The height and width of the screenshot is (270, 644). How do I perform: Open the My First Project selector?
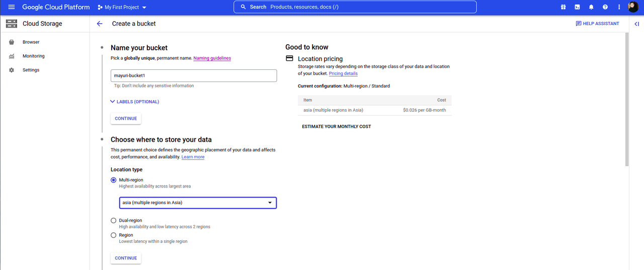[122, 8]
